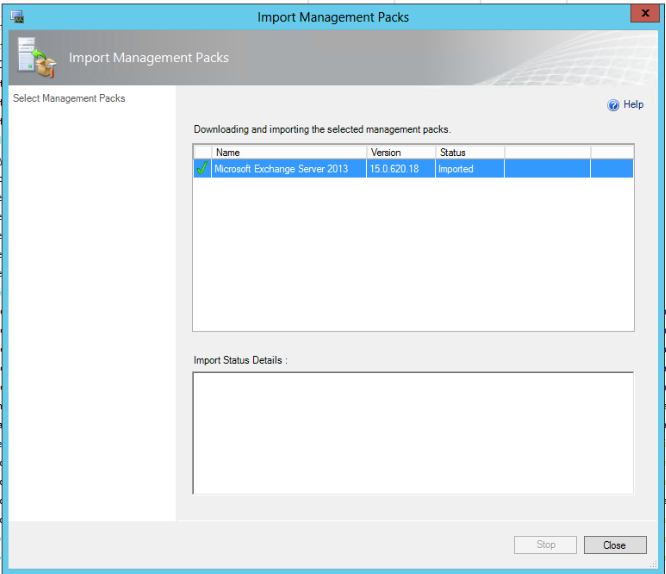Select the Select Management Packs wizard step
Viewport: 666px width, 574px height.
coord(69,99)
